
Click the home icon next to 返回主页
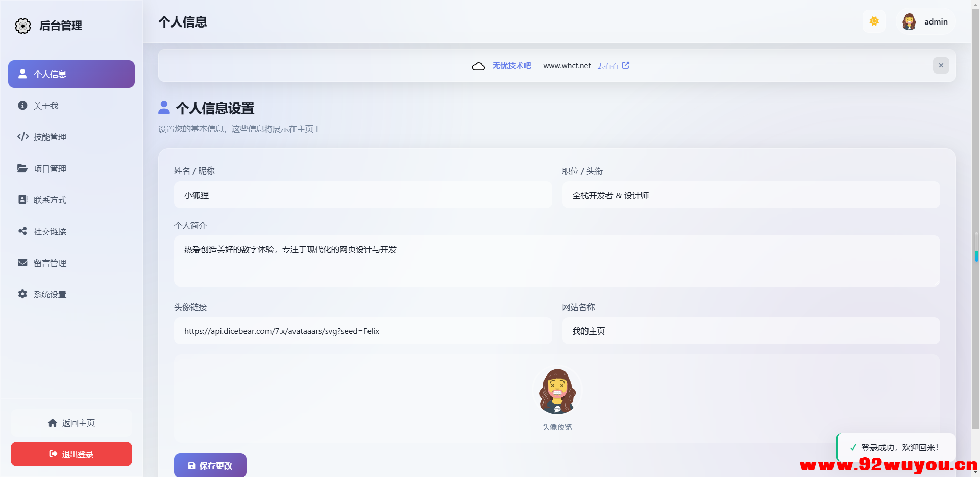pyautogui.click(x=53, y=423)
